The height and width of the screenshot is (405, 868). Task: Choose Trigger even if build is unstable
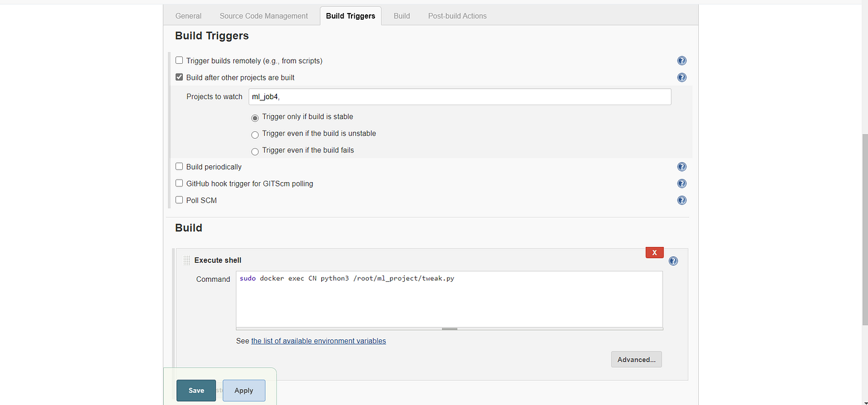point(255,134)
